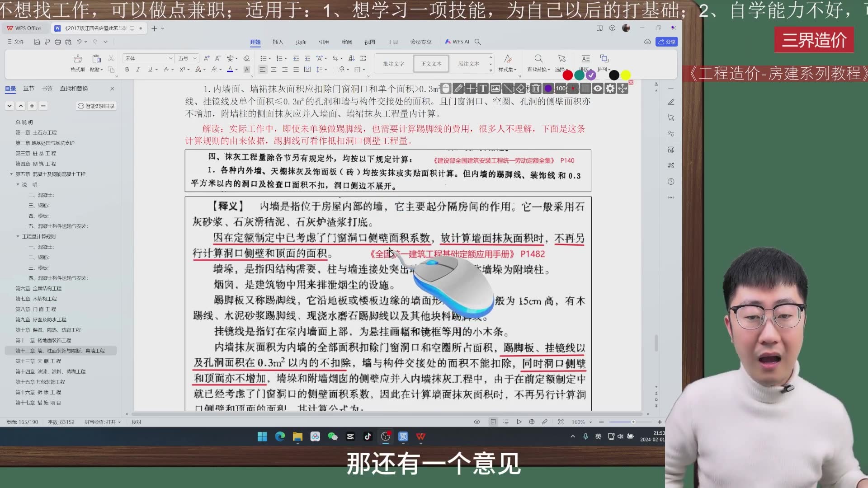Click the 智能识别目录 button
This screenshot has width=868, height=488.
(96, 106)
